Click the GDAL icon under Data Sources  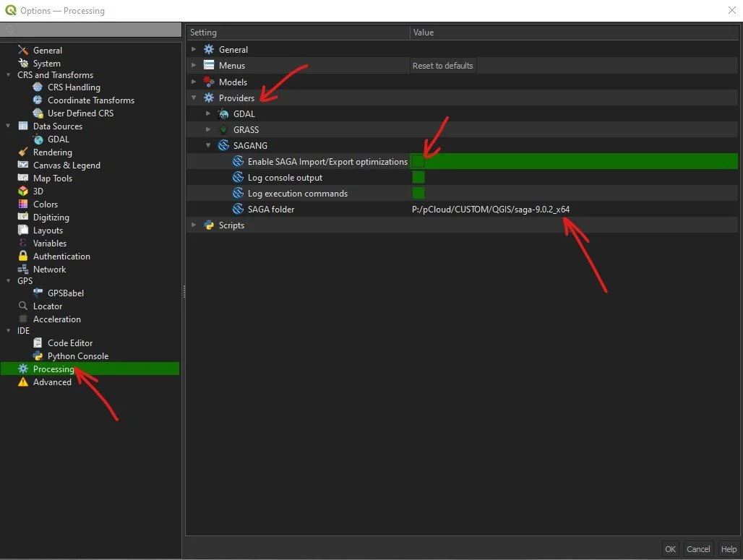[x=38, y=139]
